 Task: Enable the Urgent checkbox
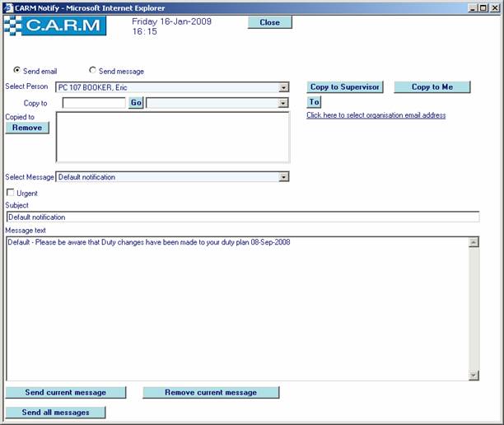[x=10, y=193]
